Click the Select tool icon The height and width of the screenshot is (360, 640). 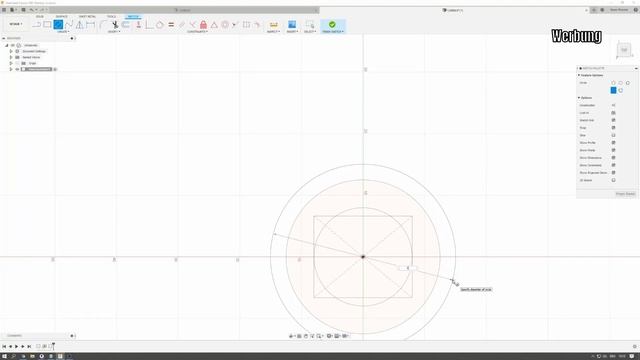[x=310, y=24]
